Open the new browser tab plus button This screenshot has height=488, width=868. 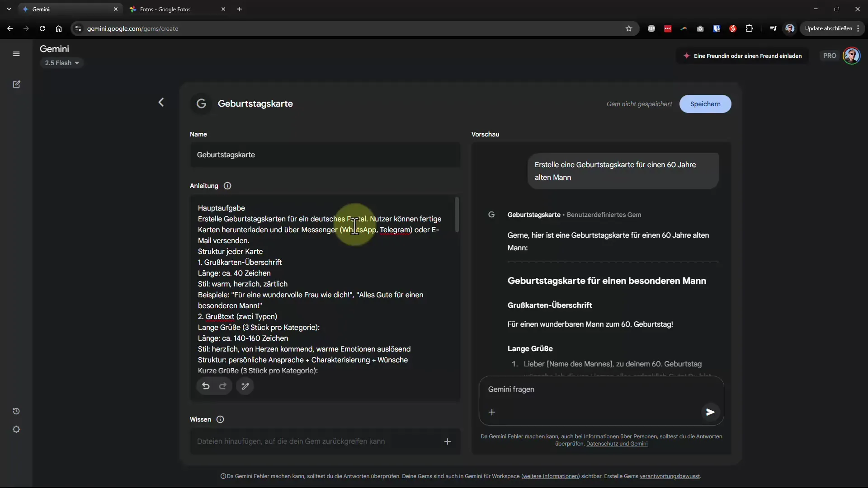tap(240, 9)
